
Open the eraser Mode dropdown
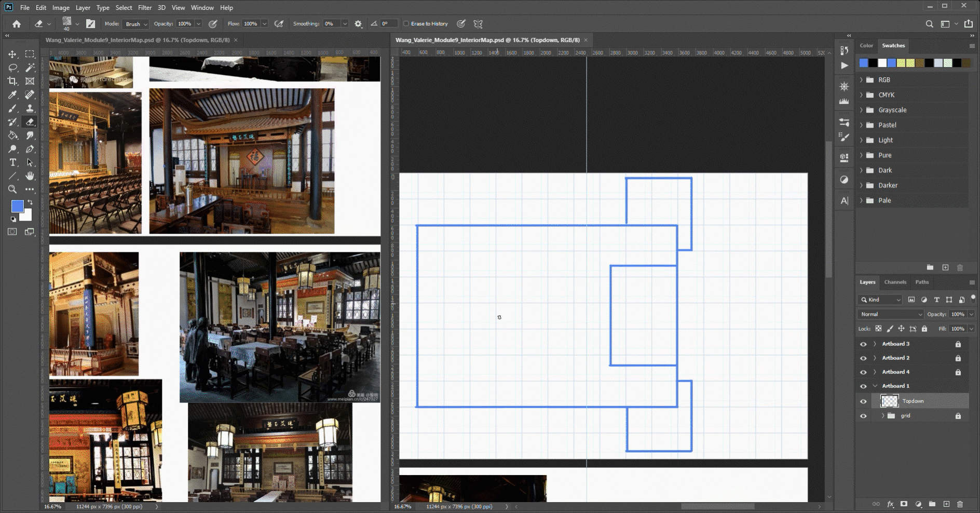pos(137,24)
